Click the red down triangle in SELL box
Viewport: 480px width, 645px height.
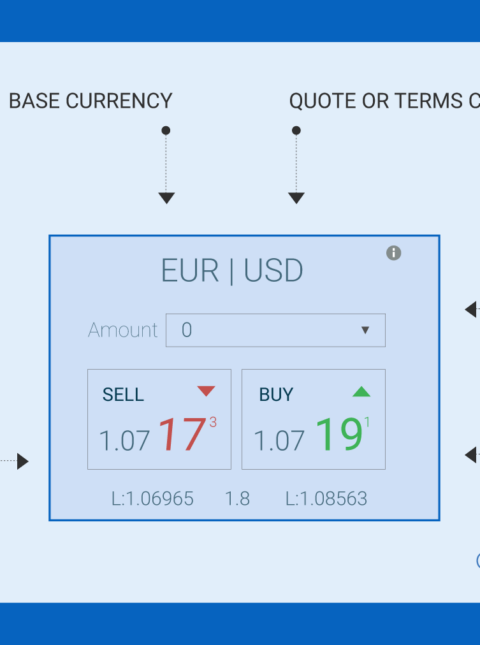206,391
